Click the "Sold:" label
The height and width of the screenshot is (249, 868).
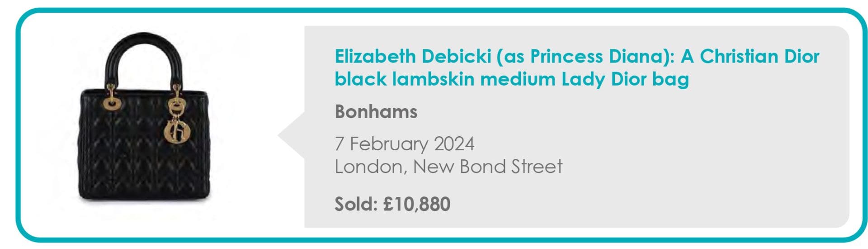click(356, 204)
